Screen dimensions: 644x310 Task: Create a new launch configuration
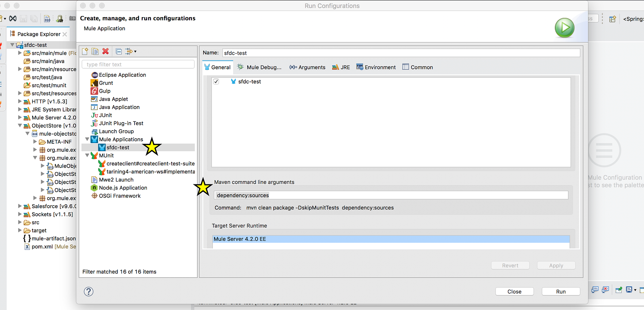click(85, 51)
